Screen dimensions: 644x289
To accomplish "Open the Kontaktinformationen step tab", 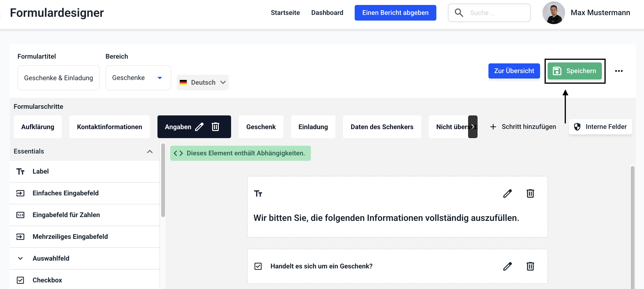I will pos(109,127).
